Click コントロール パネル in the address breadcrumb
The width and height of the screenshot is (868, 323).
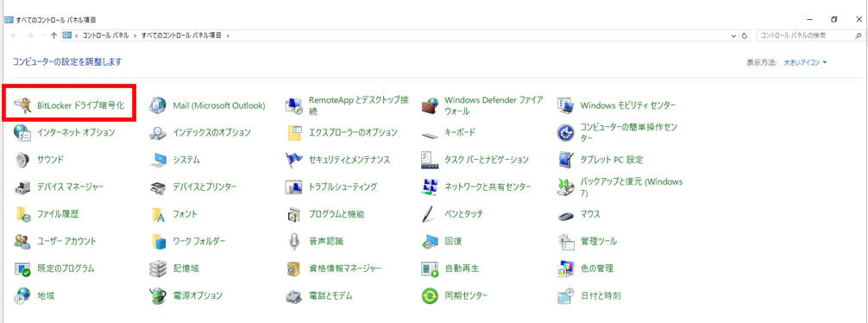click(105, 35)
